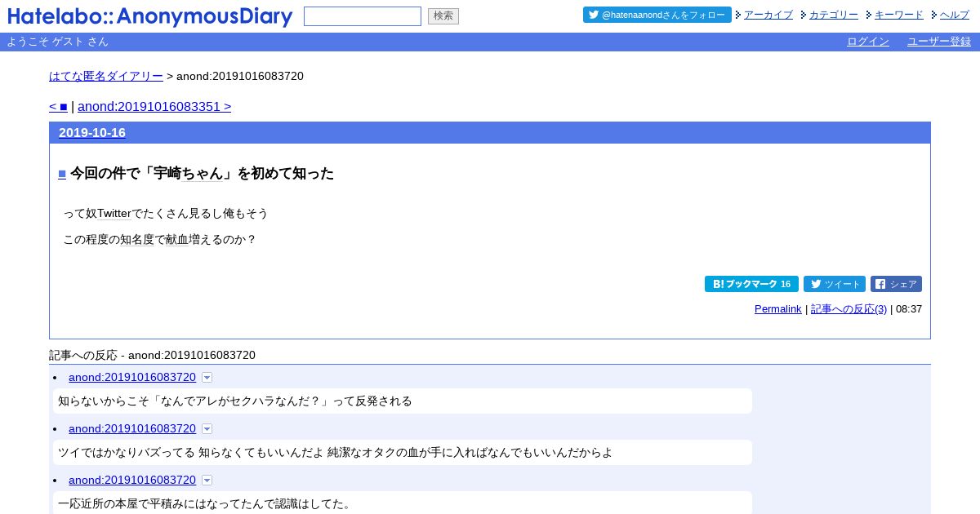The height and width of the screenshot is (514, 980).
Task: Open the キーワード keyword link
Action: [899, 15]
